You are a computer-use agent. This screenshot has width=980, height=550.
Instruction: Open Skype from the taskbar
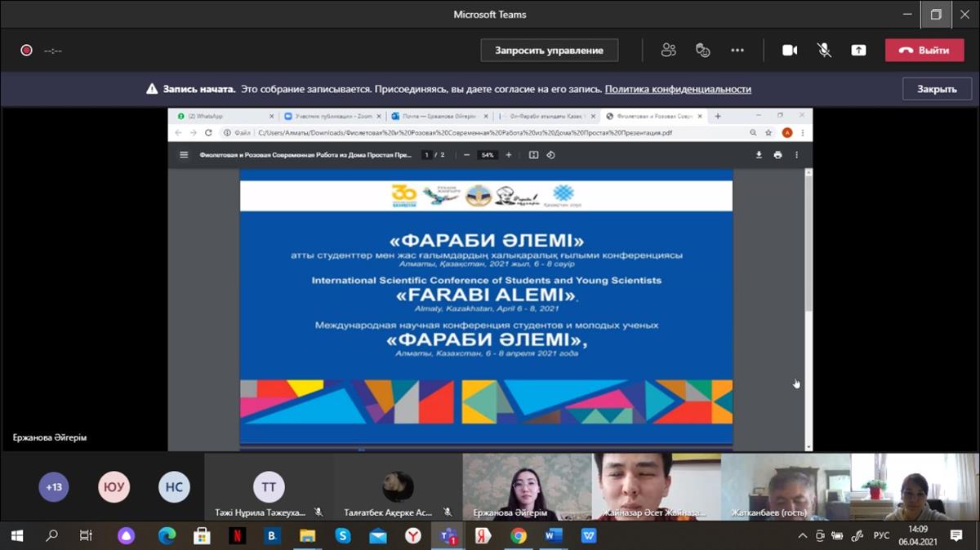(x=343, y=536)
